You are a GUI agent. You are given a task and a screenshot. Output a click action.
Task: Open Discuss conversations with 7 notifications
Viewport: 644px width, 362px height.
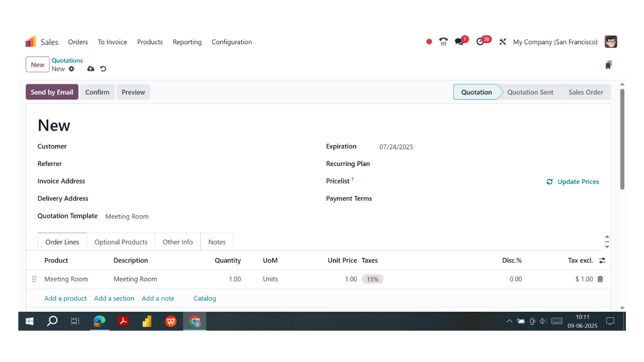(459, 42)
